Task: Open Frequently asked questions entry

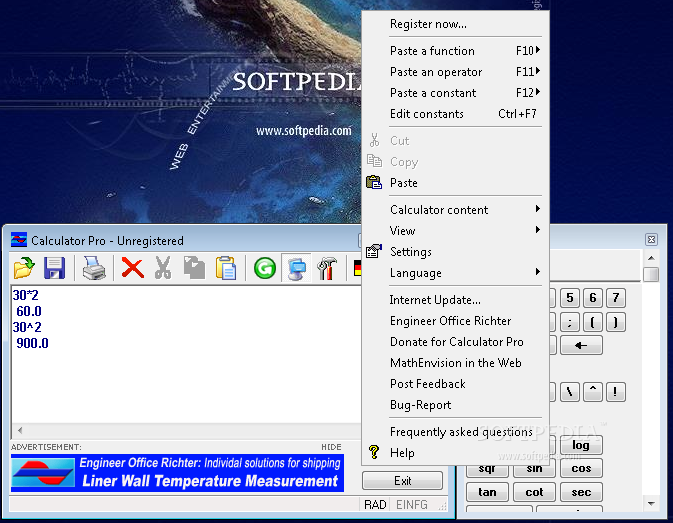Action: coord(455,432)
